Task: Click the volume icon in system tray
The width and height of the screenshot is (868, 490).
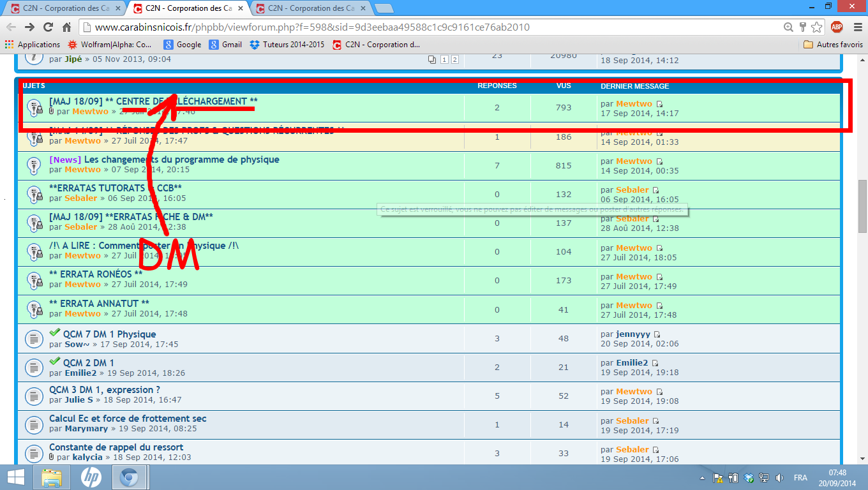Action: [x=779, y=477]
